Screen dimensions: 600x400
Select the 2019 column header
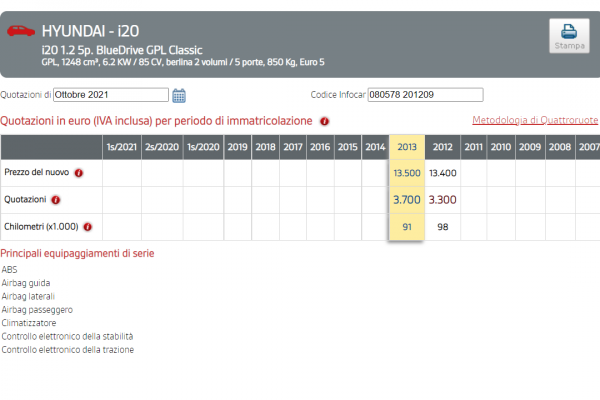[x=238, y=147]
